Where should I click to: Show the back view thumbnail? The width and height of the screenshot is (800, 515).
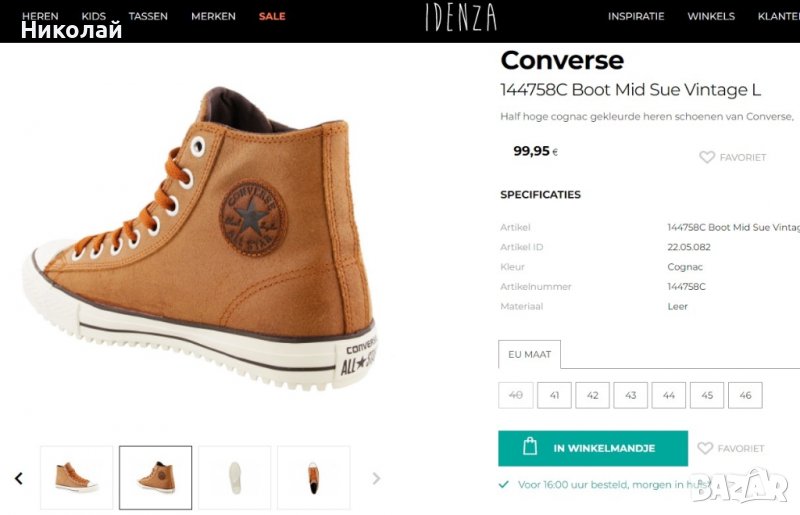pos(314,478)
